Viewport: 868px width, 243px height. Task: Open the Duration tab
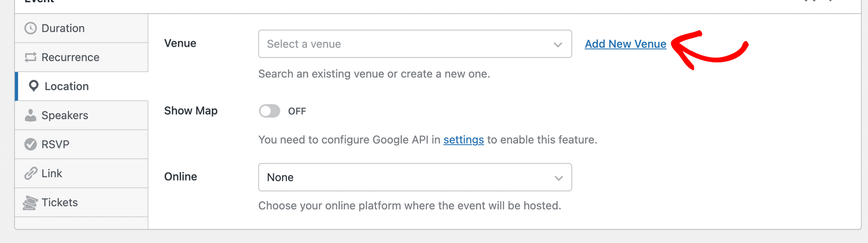(81, 28)
